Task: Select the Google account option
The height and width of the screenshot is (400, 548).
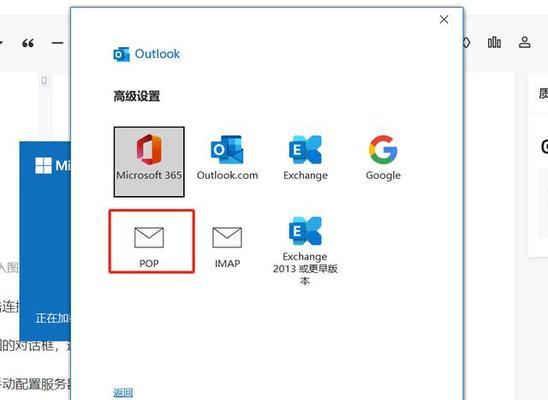Action: pyautogui.click(x=383, y=158)
